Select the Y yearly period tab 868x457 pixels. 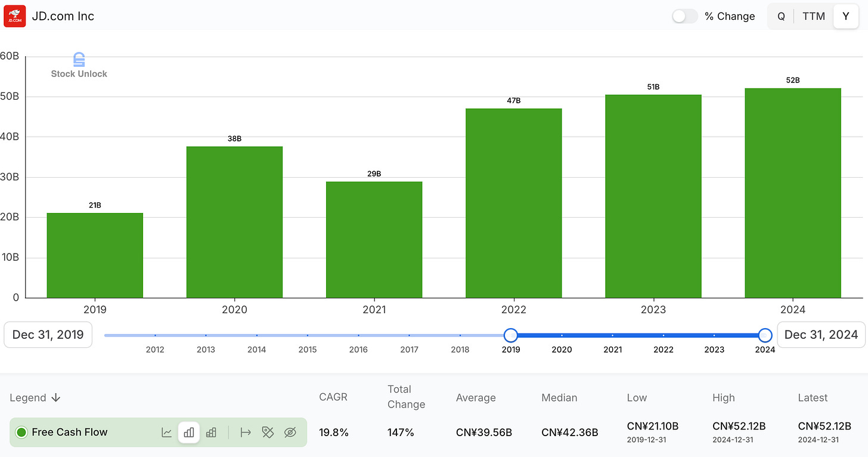tap(846, 16)
